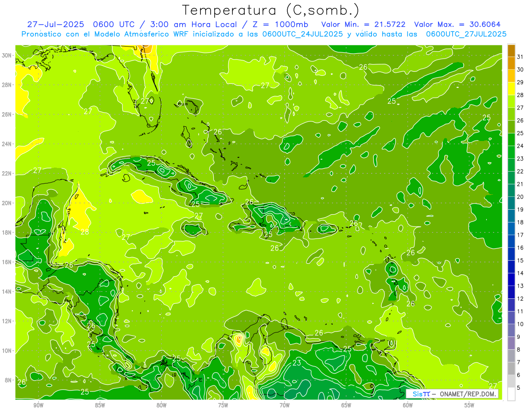Image resolution: width=532 pixels, height=411 pixels.
Task: Click the "Valor Min. = 21.5722" readout
Action: tap(364, 24)
